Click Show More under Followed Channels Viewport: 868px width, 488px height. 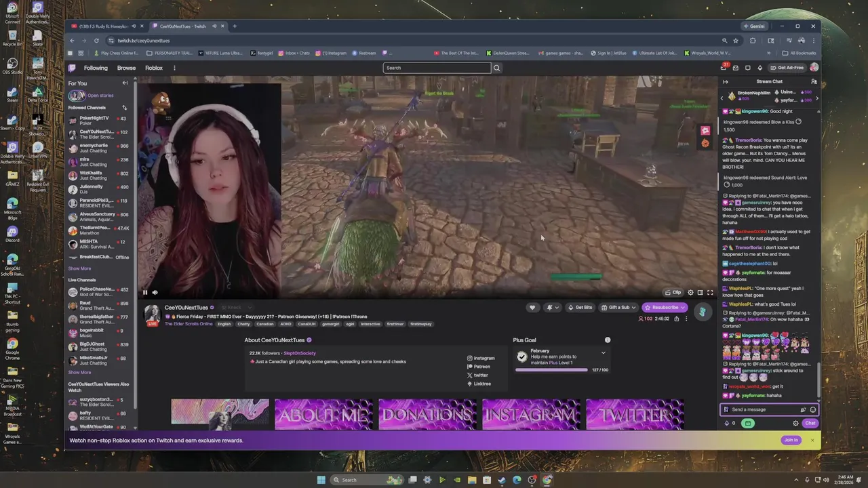(79, 268)
